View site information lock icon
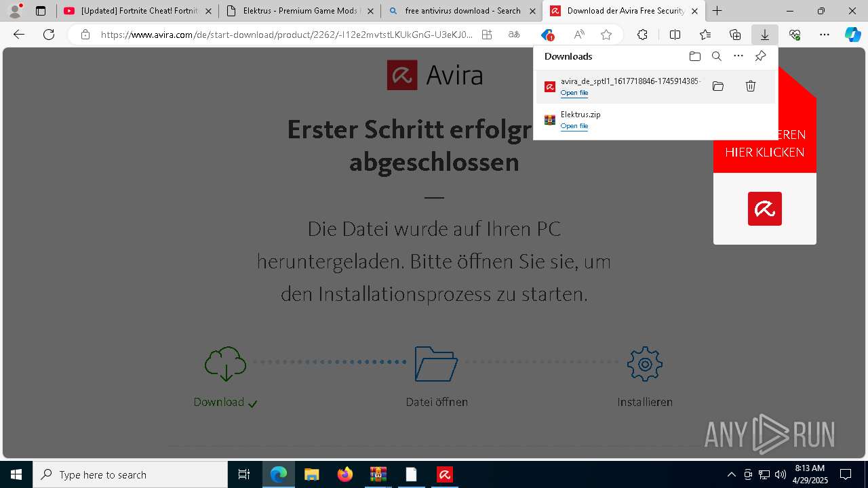The image size is (868, 488). click(85, 35)
